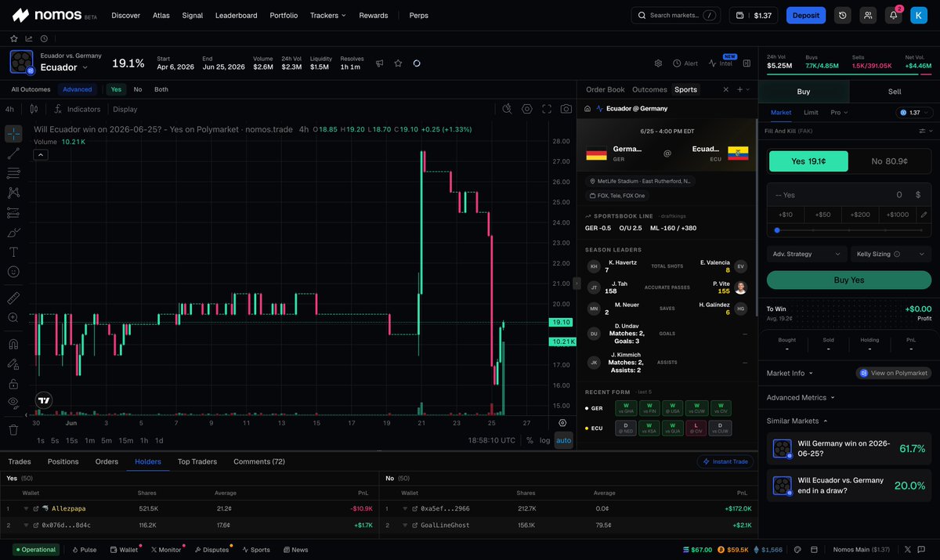Switch to the Sell tab
Image resolution: width=940 pixels, height=560 pixels.
894,92
